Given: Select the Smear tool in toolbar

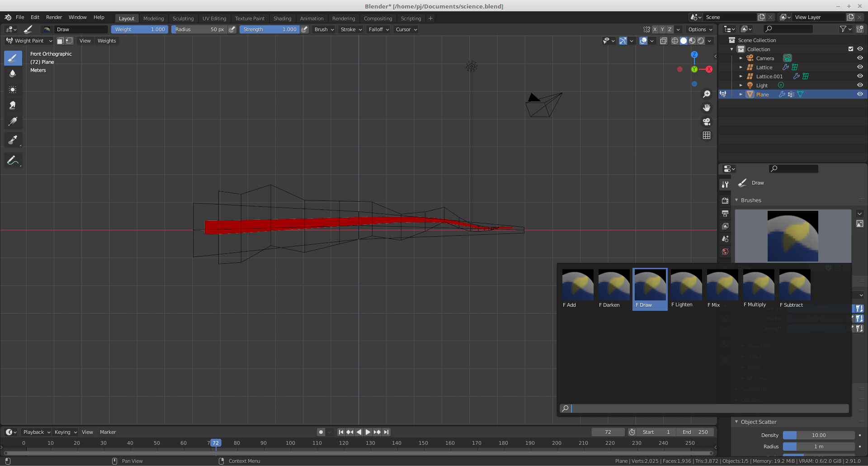Looking at the screenshot, I should pyautogui.click(x=13, y=105).
